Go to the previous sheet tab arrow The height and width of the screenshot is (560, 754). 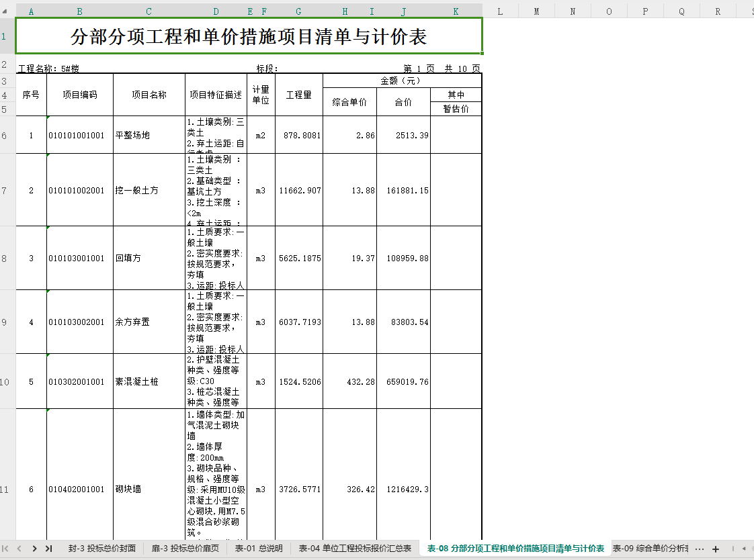[x=19, y=549]
